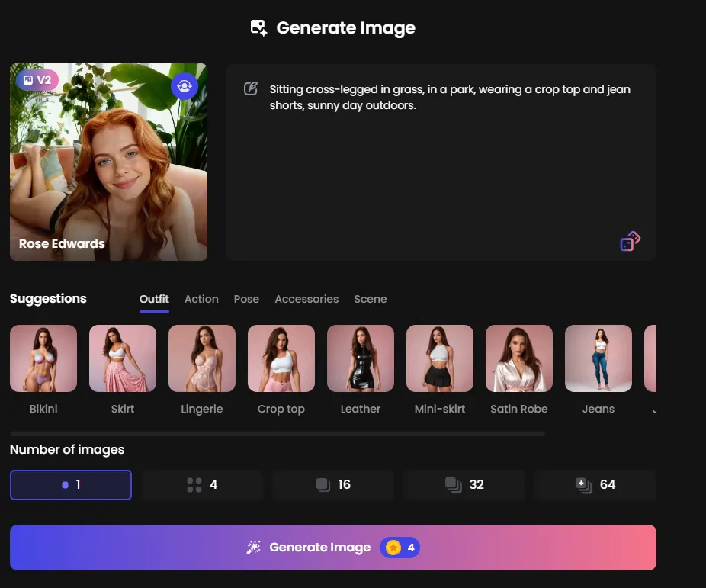Click the pencil edit icon beside the prompt
706x588 pixels.
pyautogui.click(x=252, y=88)
